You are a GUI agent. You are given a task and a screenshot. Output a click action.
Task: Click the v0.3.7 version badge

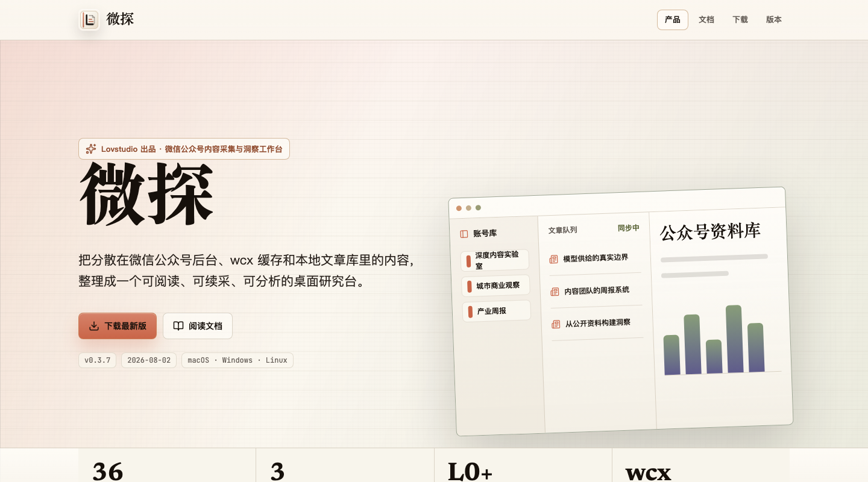(x=98, y=360)
